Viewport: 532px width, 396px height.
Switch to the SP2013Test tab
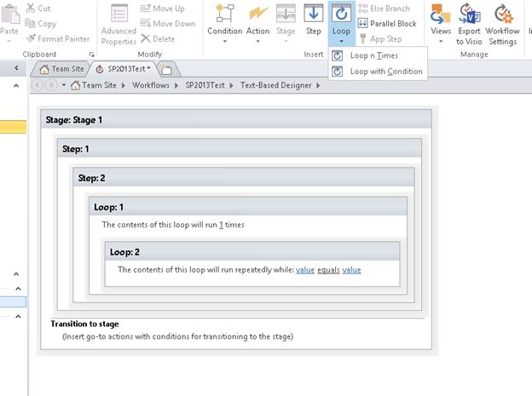pos(123,69)
